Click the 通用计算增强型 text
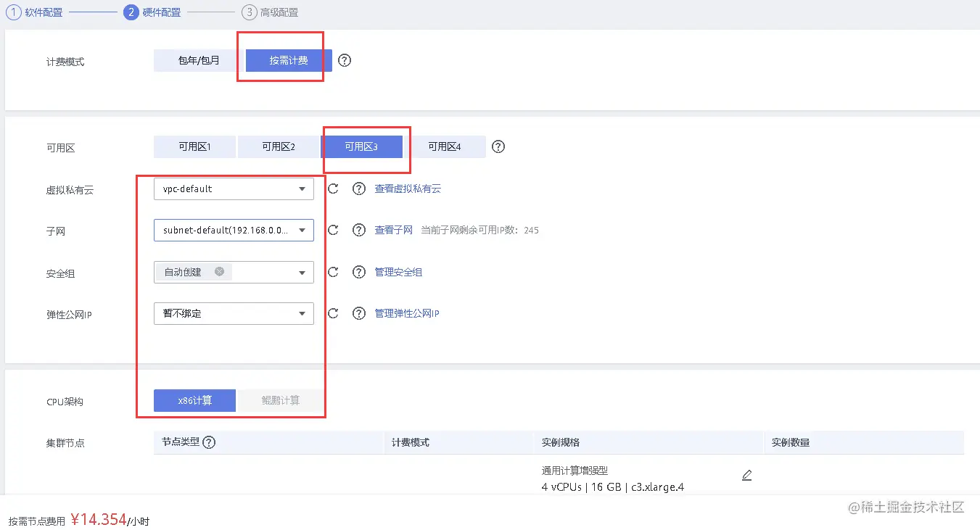The image size is (980, 530). point(575,471)
